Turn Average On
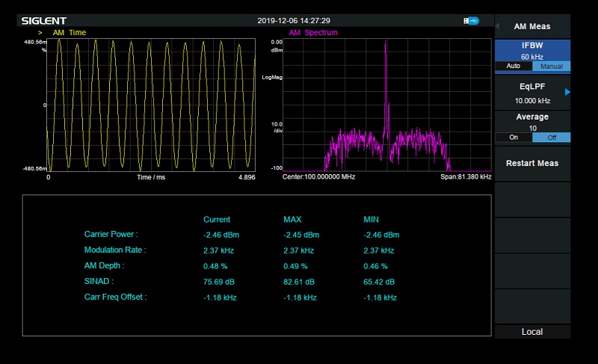Image resolution: width=598 pixels, height=364 pixels. coord(513,138)
